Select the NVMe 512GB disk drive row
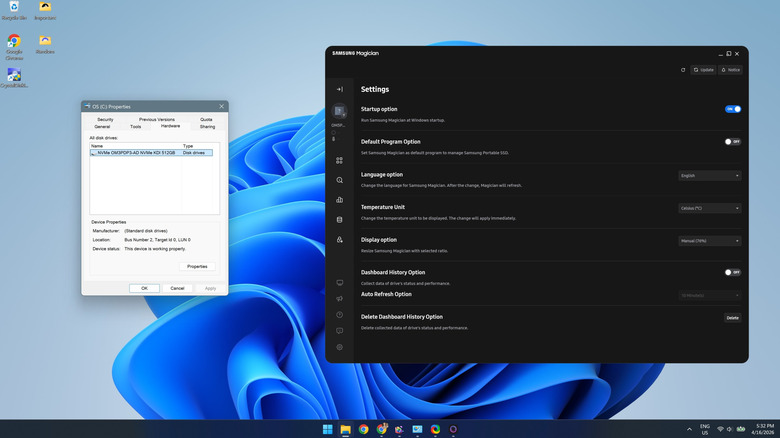 tap(151, 153)
